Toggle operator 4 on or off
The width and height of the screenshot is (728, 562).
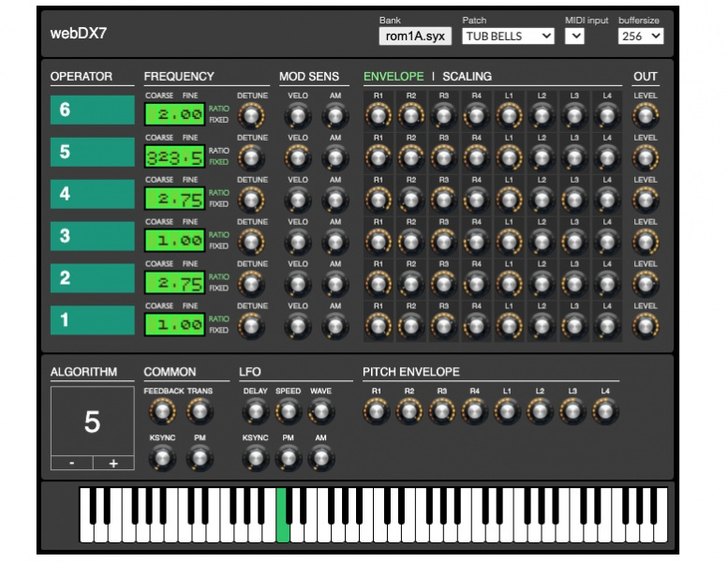(x=93, y=194)
